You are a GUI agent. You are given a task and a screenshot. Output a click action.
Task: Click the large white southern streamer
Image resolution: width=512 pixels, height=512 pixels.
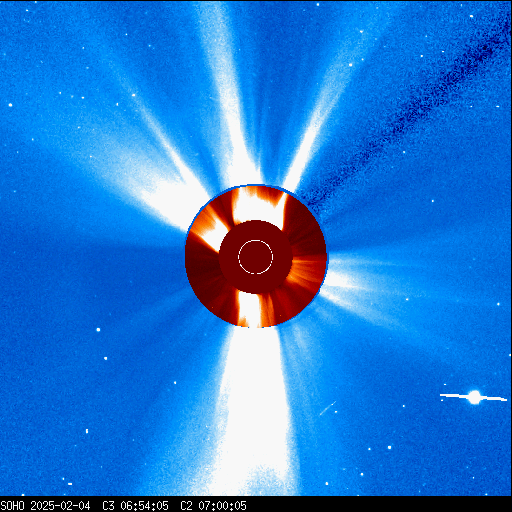[255, 410]
